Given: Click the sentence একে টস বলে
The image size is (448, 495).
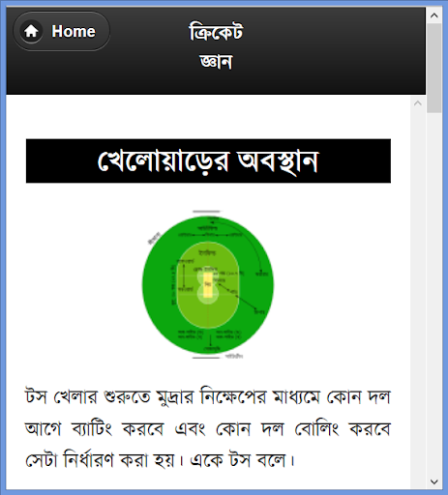Looking at the screenshot, I should pyautogui.click(x=243, y=460).
